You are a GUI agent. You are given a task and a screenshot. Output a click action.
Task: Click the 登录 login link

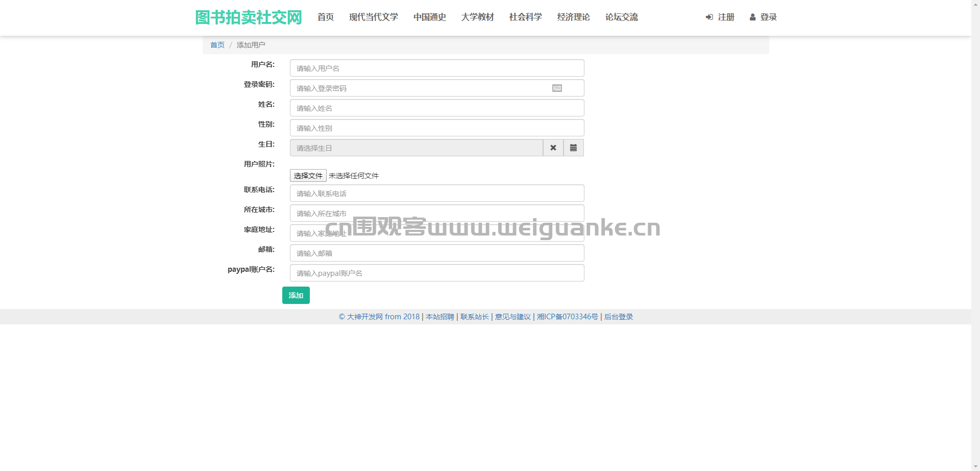pos(768,17)
